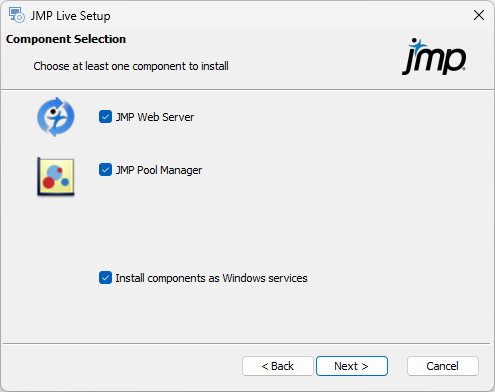Uncheck the JMP Web Server checkbox

click(x=105, y=117)
